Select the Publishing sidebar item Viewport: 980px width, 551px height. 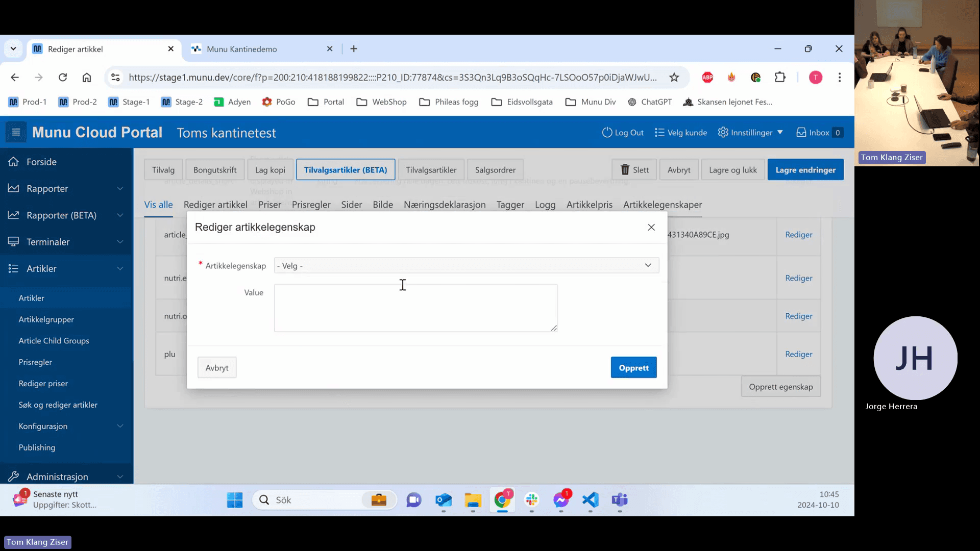click(37, 447)
